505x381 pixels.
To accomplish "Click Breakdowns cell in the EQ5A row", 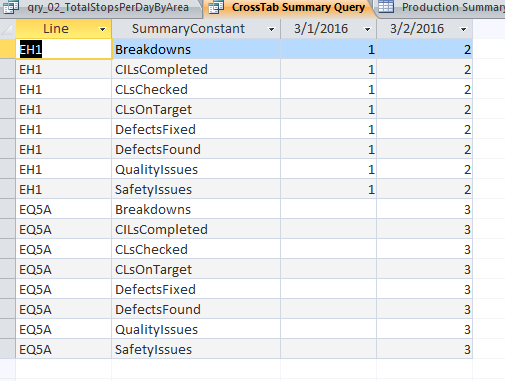I will click(x=196, y=209).
